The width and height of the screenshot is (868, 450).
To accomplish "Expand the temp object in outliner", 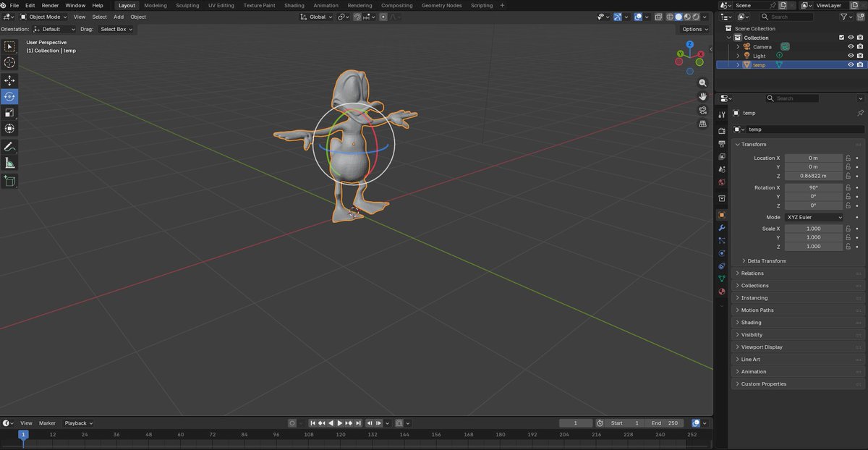I will point(738,65).
